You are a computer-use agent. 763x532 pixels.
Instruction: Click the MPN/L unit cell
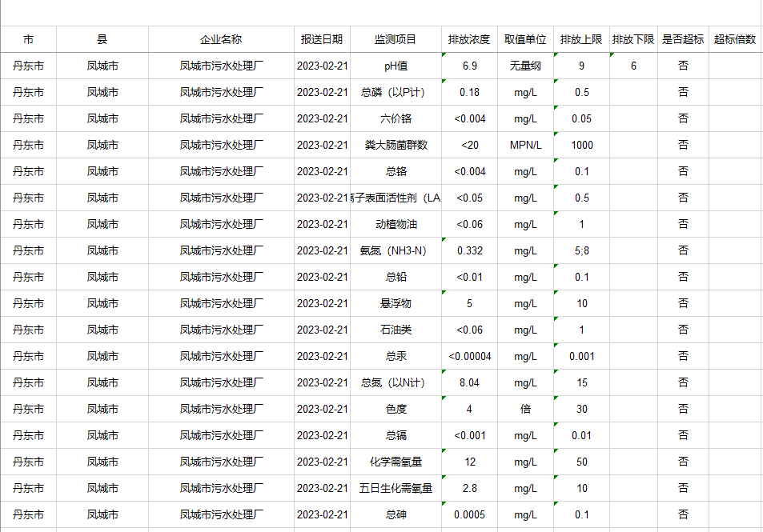click(525, 145)
